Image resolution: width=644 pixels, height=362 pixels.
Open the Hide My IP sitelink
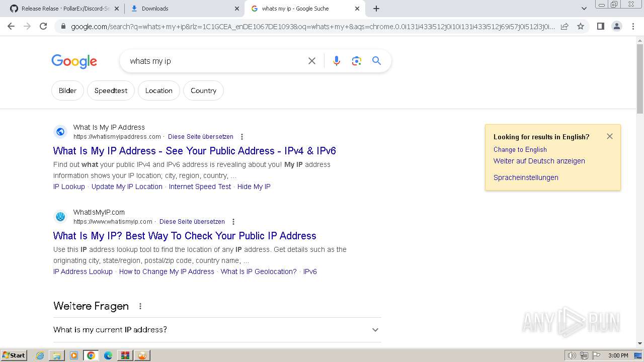point(254,187)
